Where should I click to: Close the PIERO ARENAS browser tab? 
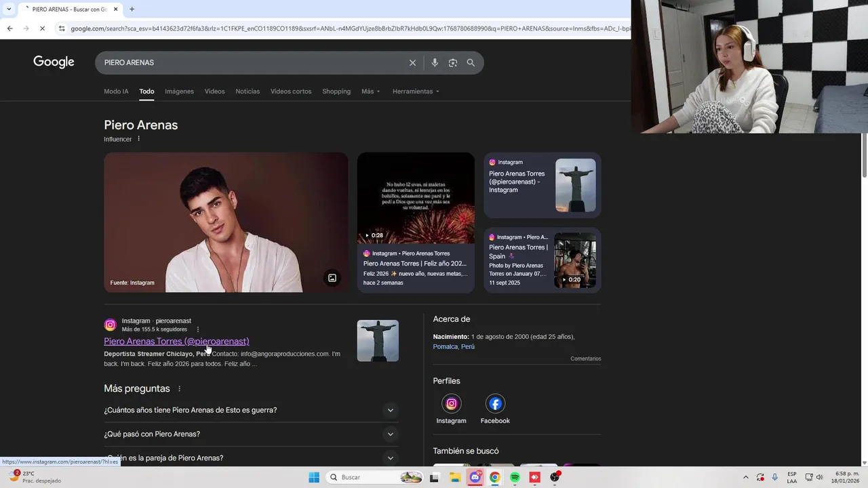(x=116, y=9)
